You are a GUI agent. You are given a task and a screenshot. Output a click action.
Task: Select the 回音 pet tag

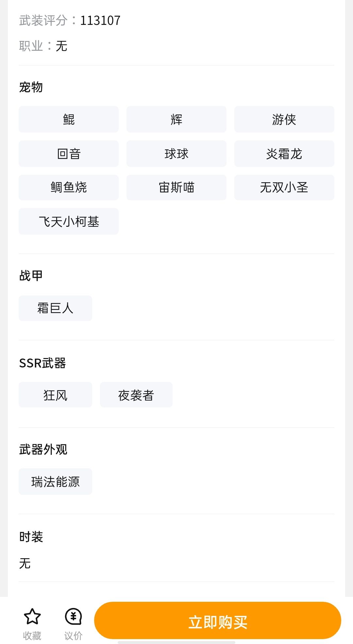pyautogui.click(x=69, y=154)
